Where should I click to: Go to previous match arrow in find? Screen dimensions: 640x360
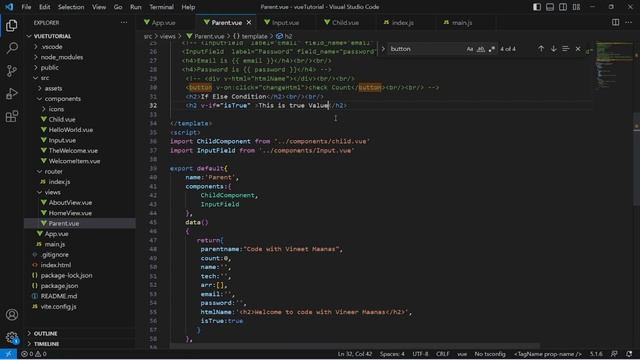(541, 49)
